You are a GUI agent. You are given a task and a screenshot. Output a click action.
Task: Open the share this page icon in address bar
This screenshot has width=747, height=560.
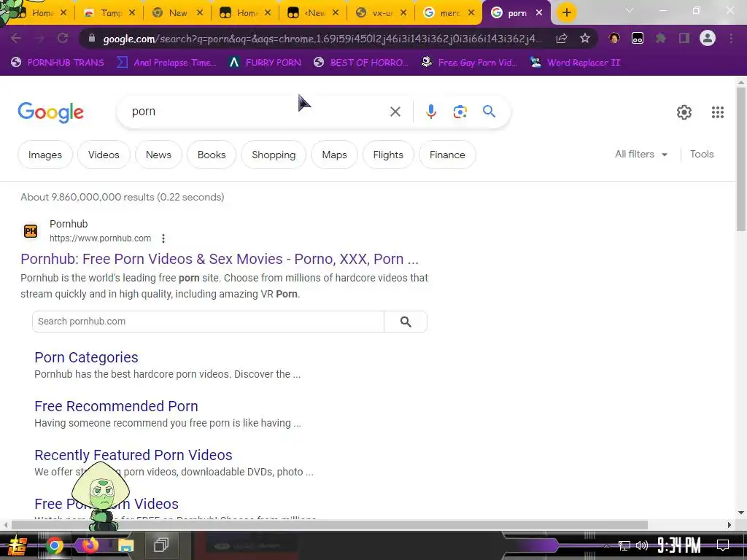[x=562, y=38]
